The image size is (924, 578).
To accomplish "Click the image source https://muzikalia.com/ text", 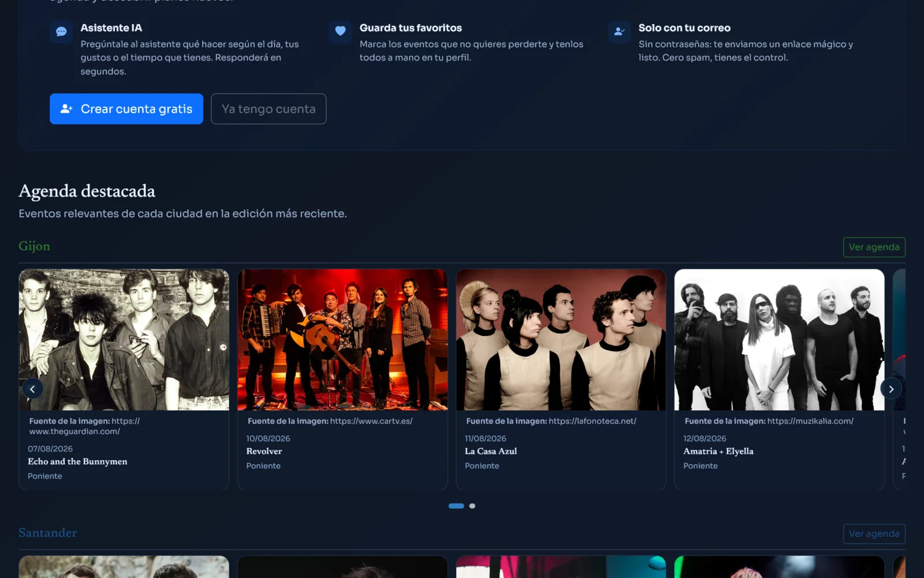I will [810, 421].
